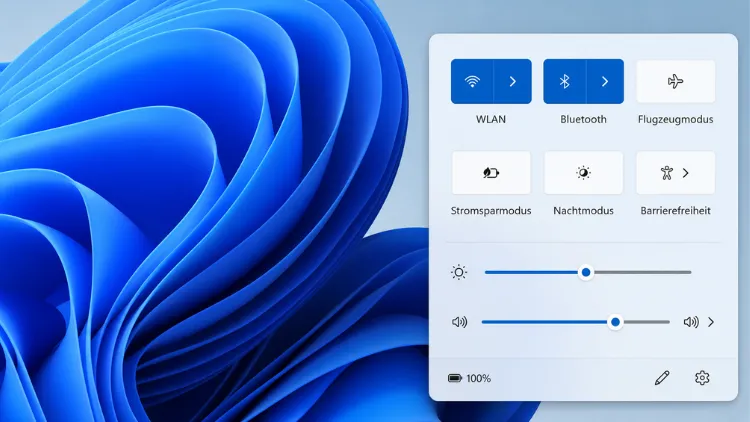Enable the Nachtmodus night light tile
The width and height of the screenshot is (750, 422).
pyautogui.click(x=584, y=173)
